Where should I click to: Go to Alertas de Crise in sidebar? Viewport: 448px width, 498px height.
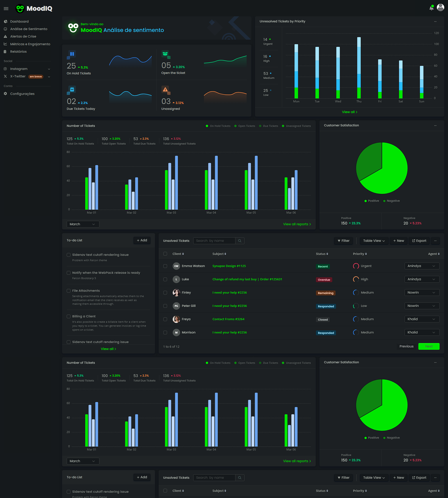[23, 36]
